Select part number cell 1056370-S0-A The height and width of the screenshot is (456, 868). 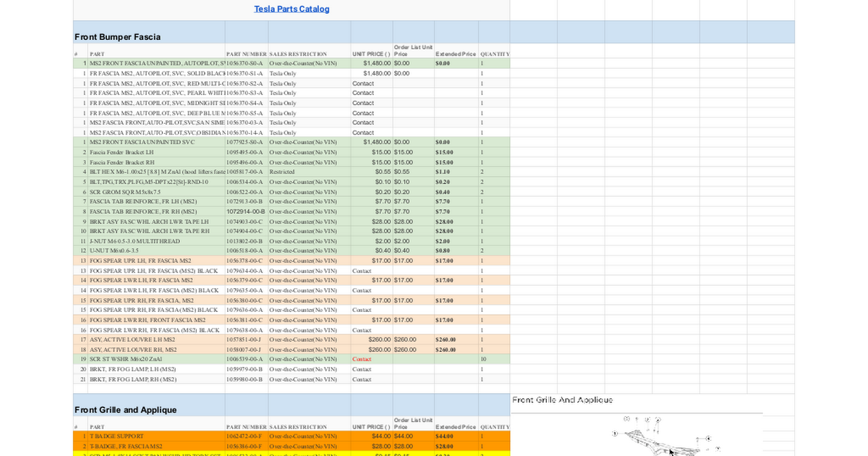247,63
